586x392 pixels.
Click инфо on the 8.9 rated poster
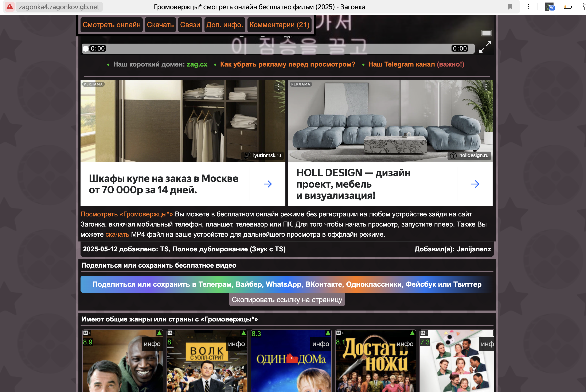click(152, 344)
